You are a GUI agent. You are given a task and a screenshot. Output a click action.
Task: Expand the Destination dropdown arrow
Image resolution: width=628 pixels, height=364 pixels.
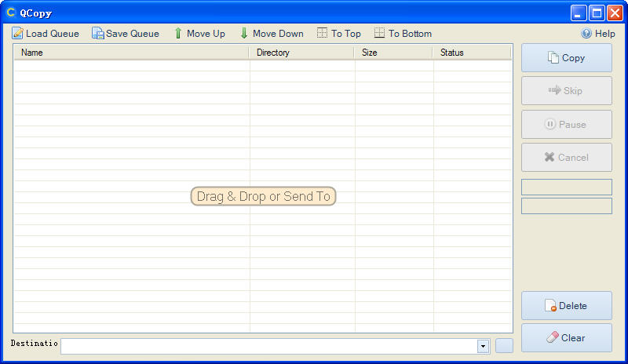click(x=483, y=347)
